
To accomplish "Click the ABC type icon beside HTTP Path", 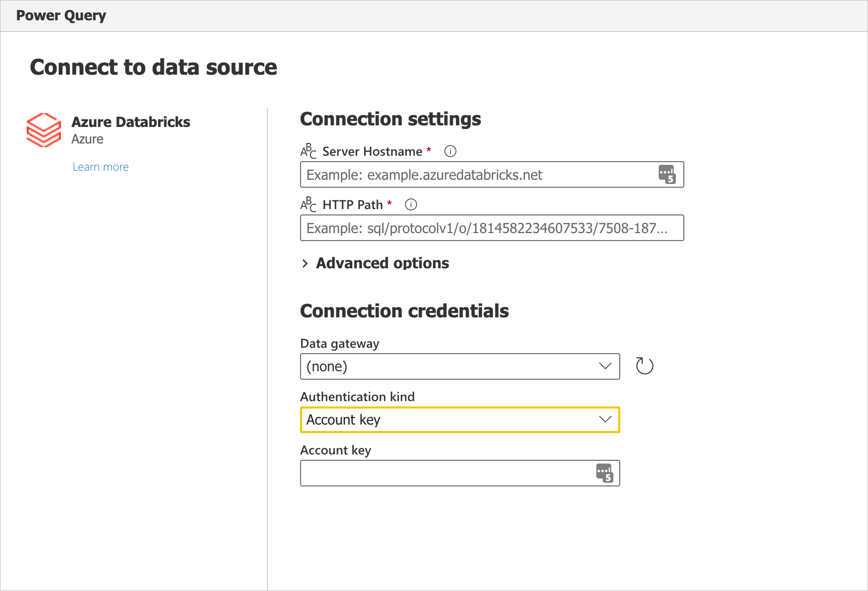I will tap(307, 204).
